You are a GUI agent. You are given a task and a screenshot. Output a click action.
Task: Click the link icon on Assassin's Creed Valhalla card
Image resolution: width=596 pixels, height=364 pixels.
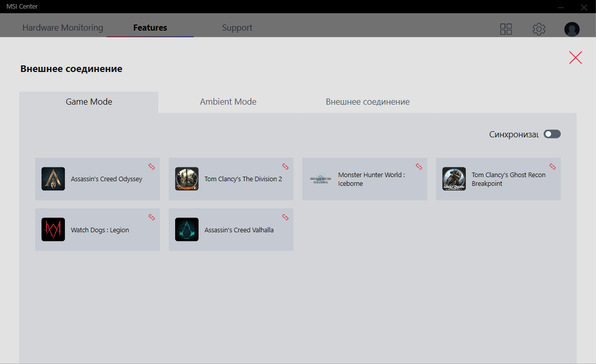point(285,217)
